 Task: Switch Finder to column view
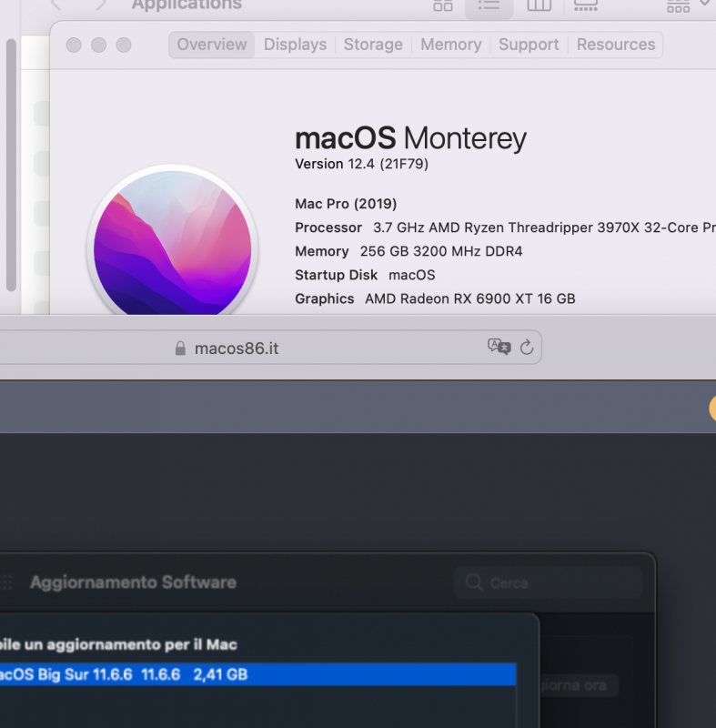(x=540, y=5)
